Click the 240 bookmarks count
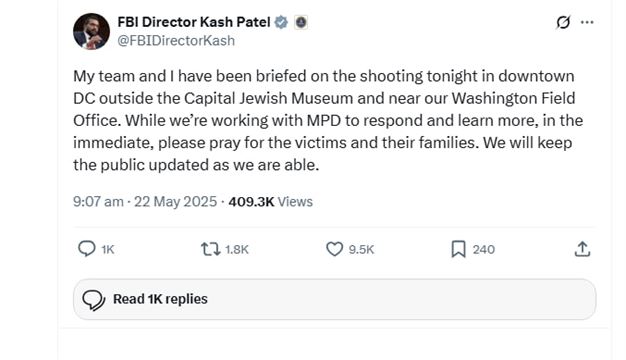This screenshot has width=626, height=360. pyautogui.click(x=484, y=249)
